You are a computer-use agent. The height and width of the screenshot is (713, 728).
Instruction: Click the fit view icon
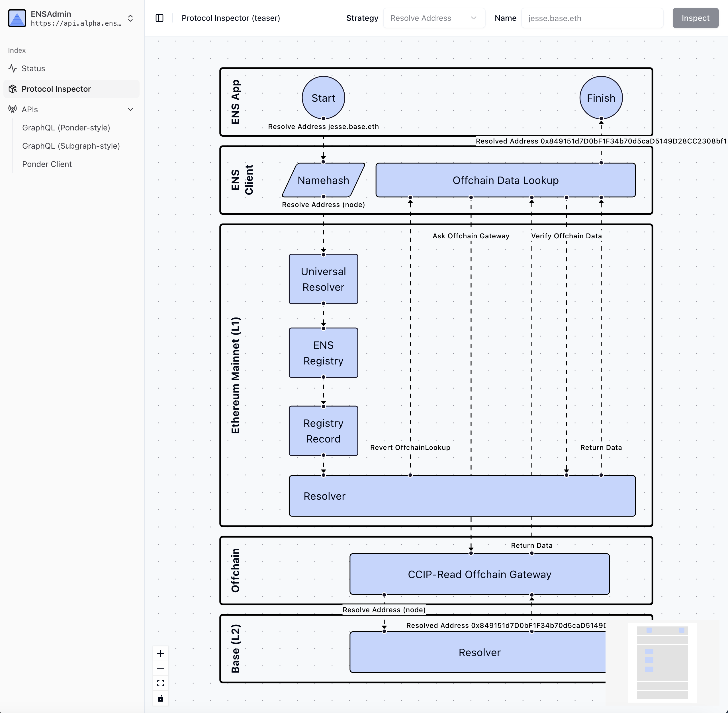pos(161,683)
